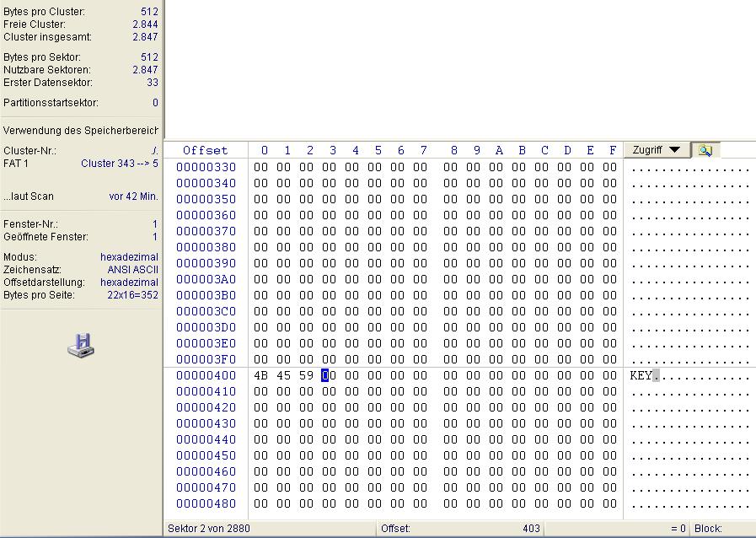756x538 pixels.
Task: Click the Sektor 2 von 2880 status field
Action: pos(209,529)
